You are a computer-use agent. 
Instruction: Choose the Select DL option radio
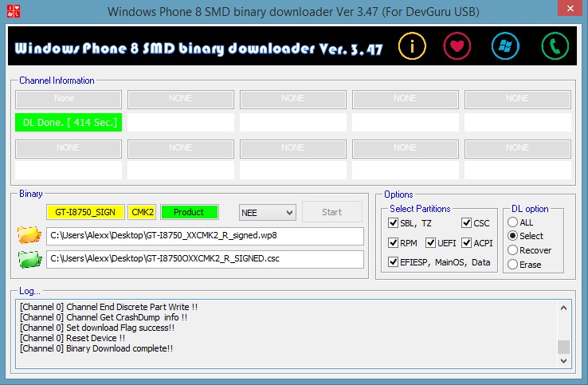pos(512,236)
